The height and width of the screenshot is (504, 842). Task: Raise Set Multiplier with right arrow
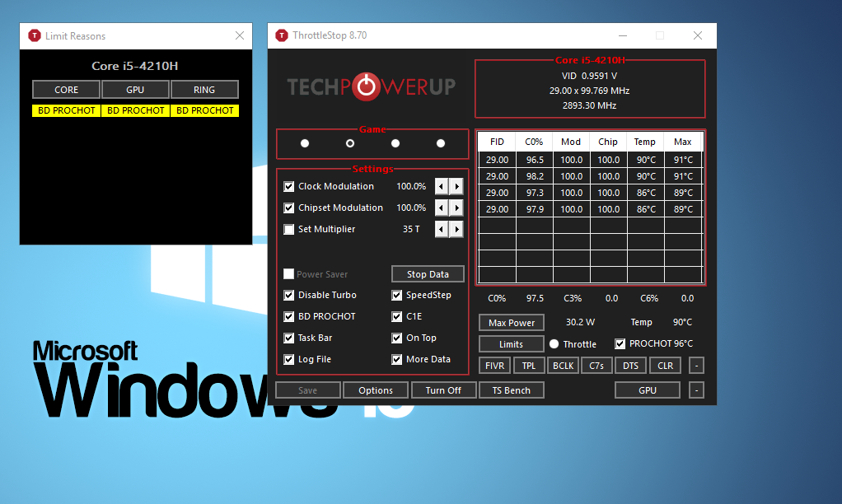pyautogui.click(x=456, y=229)
